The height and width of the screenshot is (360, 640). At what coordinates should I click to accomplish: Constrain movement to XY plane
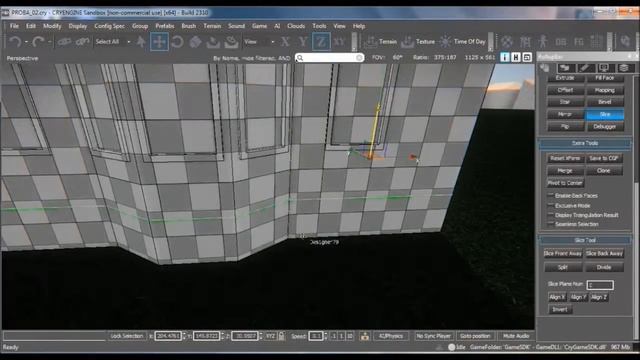[339, 42]
